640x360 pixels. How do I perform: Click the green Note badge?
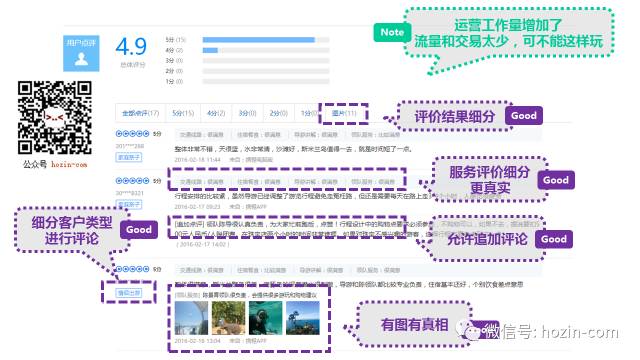[x=392, y=32]
